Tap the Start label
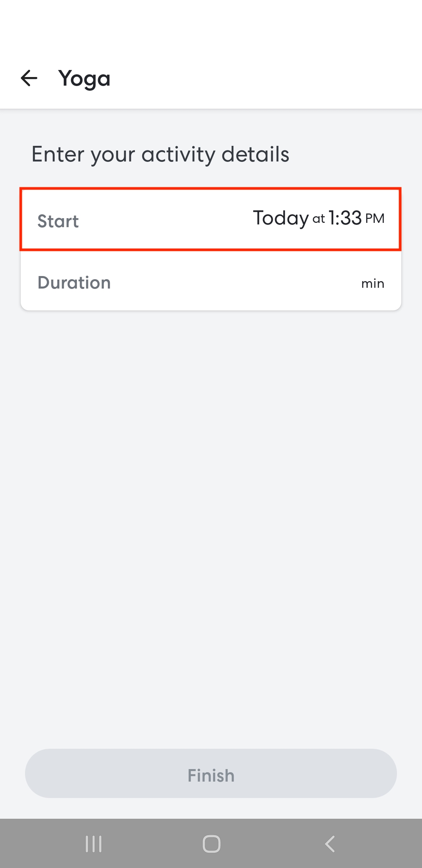Screen dimensions: 422x868 coord(58,221)
